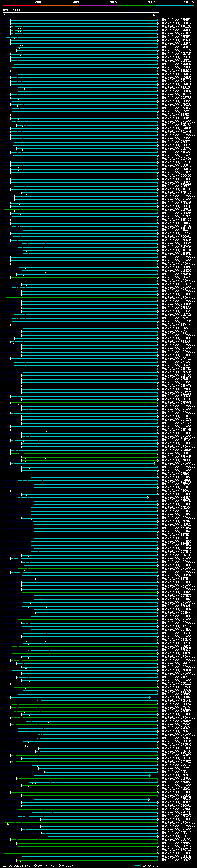The image size is (197, 868).
Task: Select hit label UniRef100_C5KEH9
Action: (x=177, y=856)
